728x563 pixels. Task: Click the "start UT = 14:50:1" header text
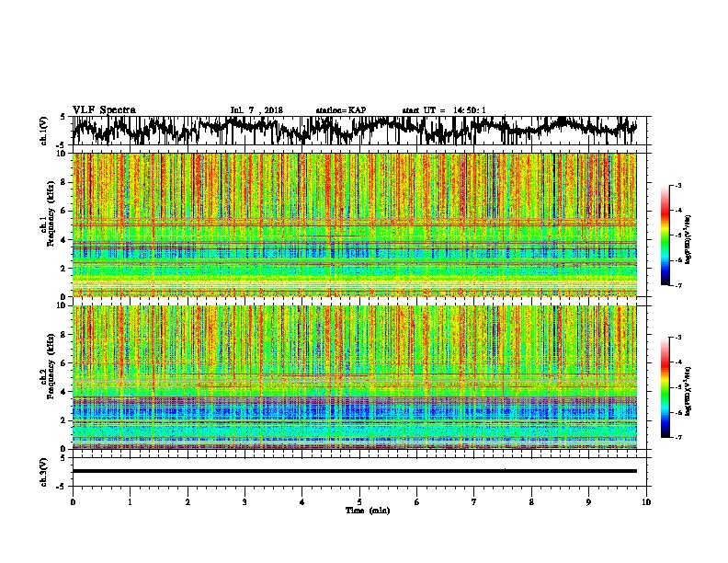pos(444,110)
